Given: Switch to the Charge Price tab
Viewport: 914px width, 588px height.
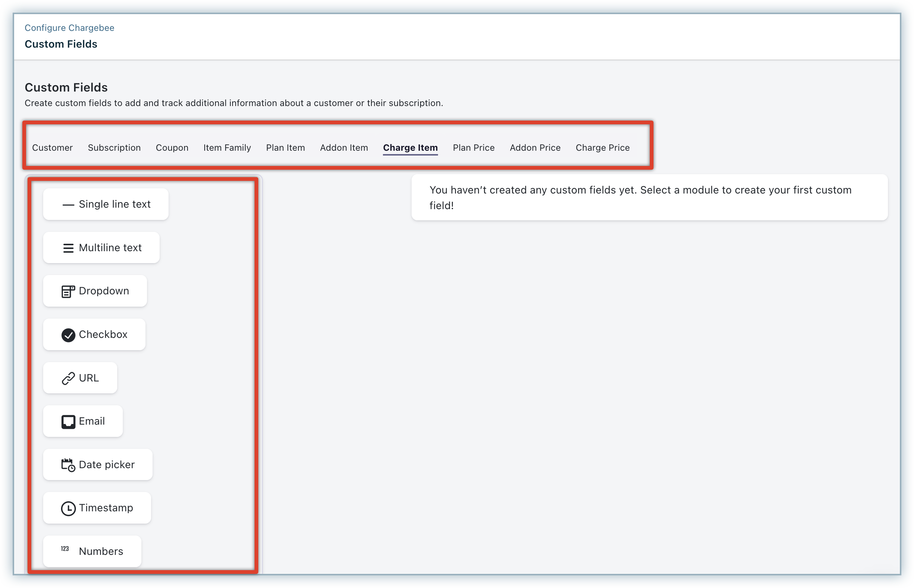Looking at the screenshot, I should click(x=603, y=148).
